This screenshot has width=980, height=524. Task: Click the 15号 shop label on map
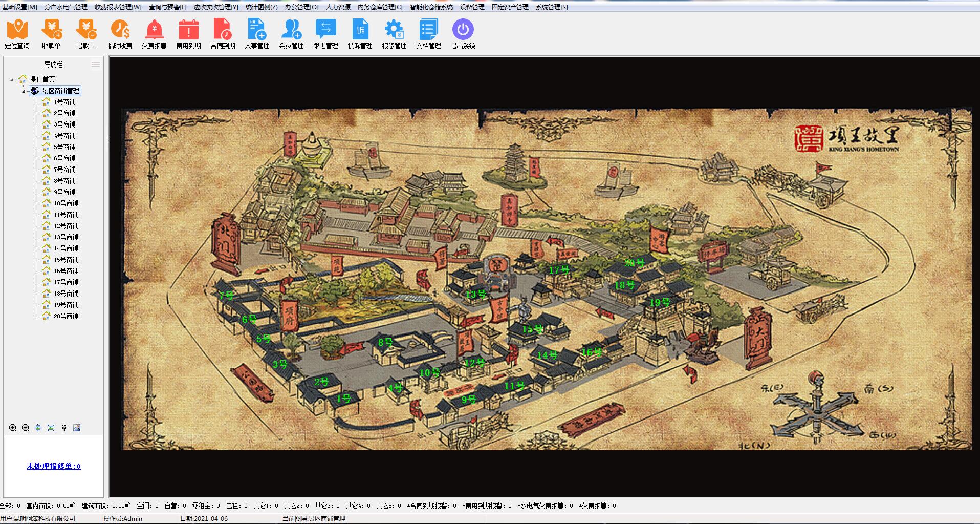(532, 329)
